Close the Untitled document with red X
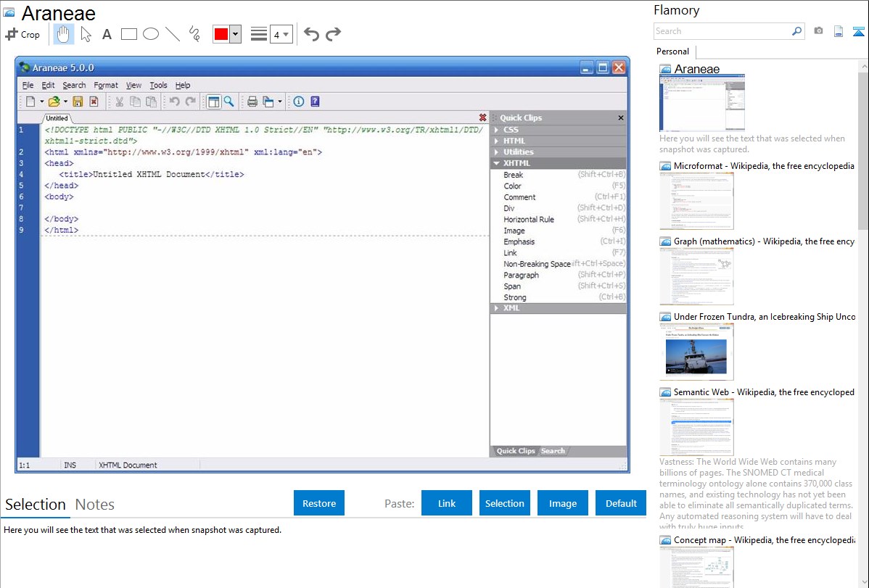The image size is (869, 588). coord(482,117)
